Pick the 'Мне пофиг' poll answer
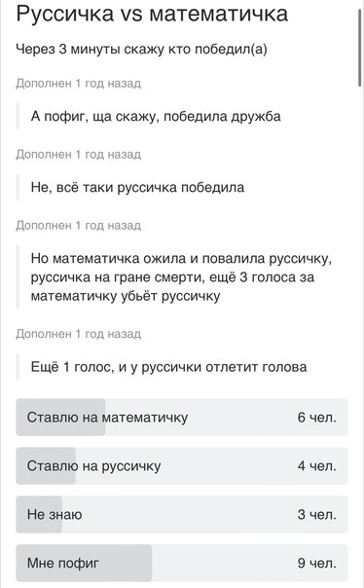The width and height of the screenshot is (364, 588). 182,563
